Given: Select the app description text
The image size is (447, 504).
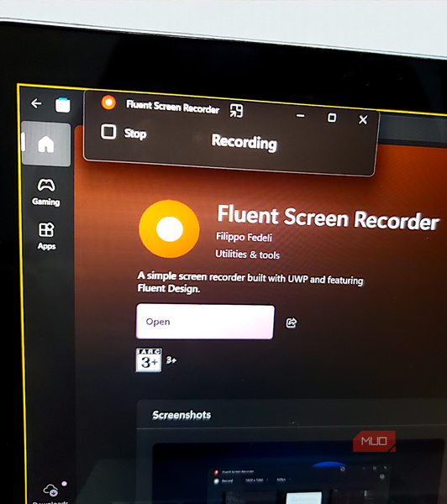Looking at the screenshot, I should (250, 282).
